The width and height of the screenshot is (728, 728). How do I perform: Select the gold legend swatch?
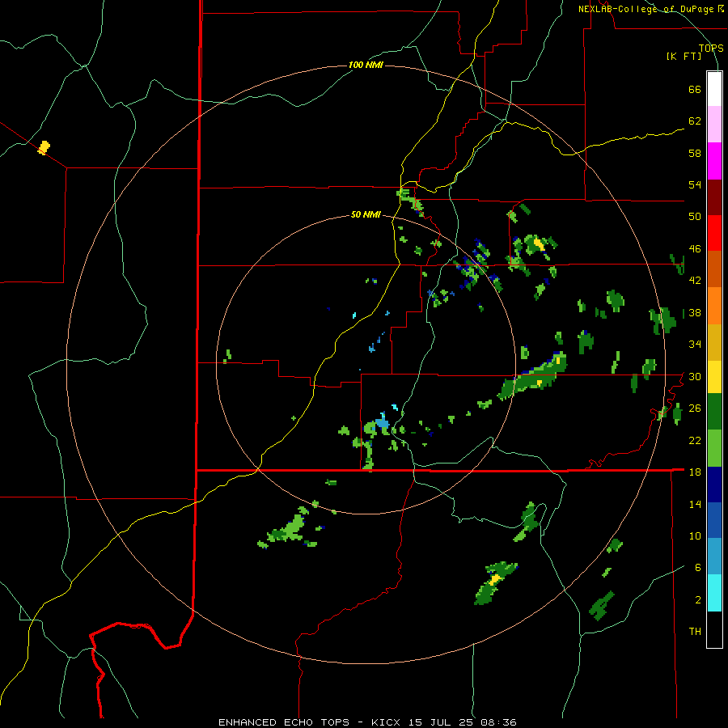[714, 342]
